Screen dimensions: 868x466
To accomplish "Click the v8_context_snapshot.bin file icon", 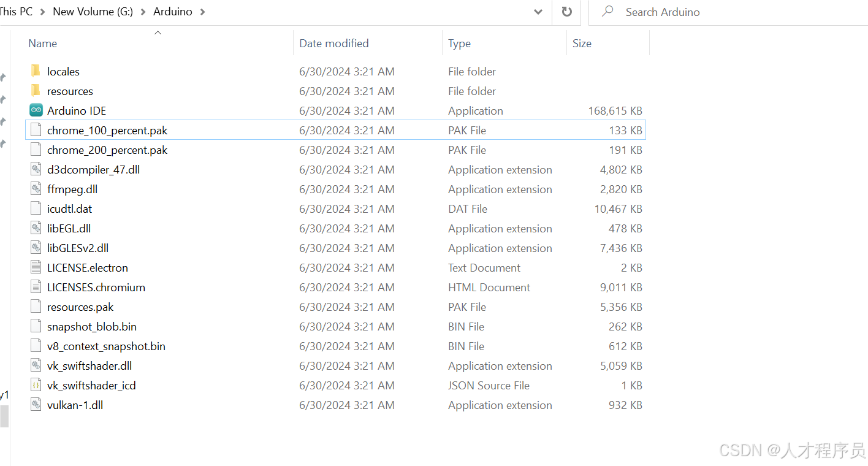I will coord(36,346).
